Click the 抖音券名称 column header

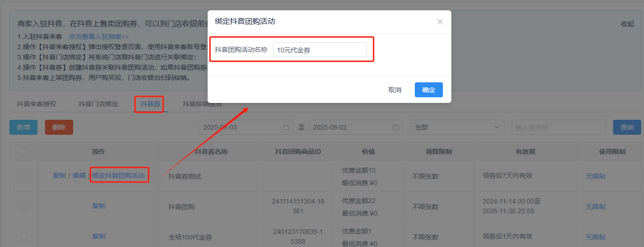(x=211, y=152)
